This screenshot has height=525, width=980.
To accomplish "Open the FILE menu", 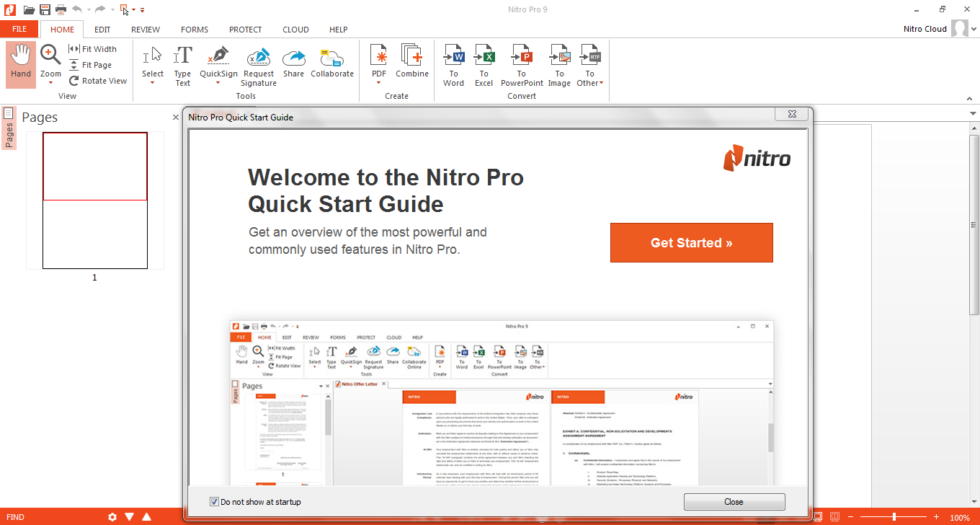I will click(19, 30).
